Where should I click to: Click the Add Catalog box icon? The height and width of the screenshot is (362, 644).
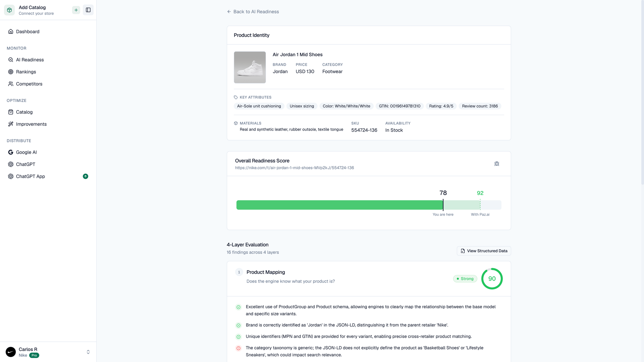click(x=9, y=10)
